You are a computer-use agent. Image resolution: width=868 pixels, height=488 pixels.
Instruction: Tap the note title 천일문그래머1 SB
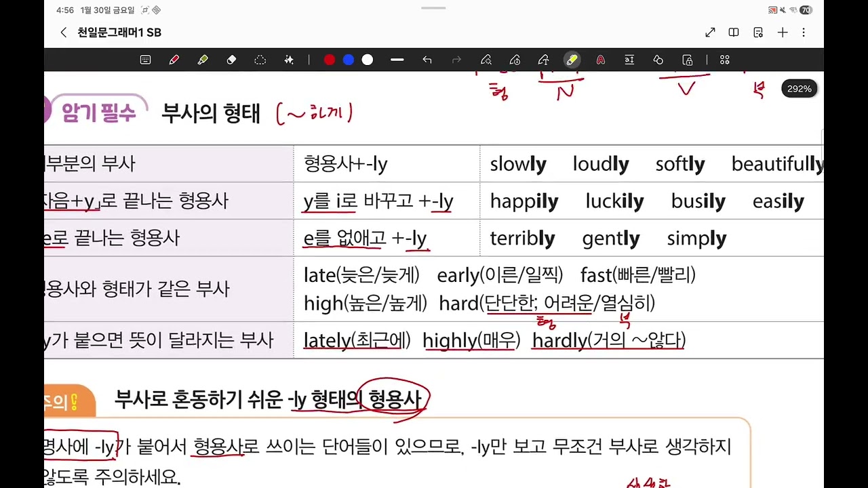[119, 33]
